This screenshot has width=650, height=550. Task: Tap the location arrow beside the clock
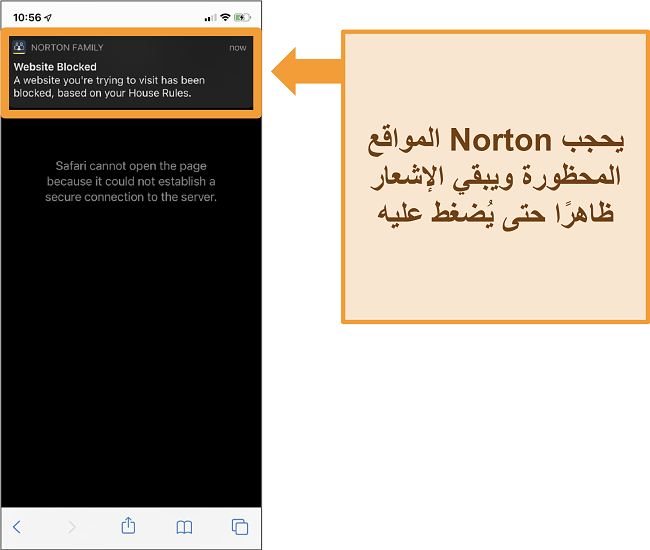(48, 17)
